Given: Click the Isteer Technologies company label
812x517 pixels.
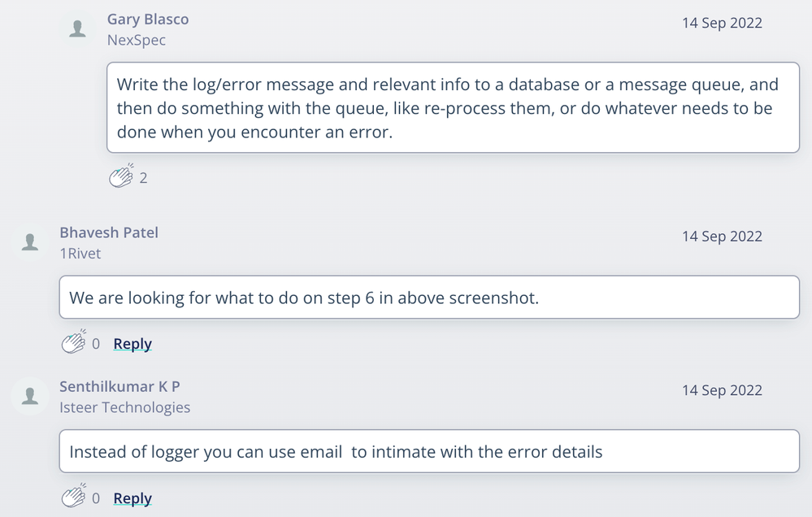Looking at the screenshot, I should tap(125, 407).
